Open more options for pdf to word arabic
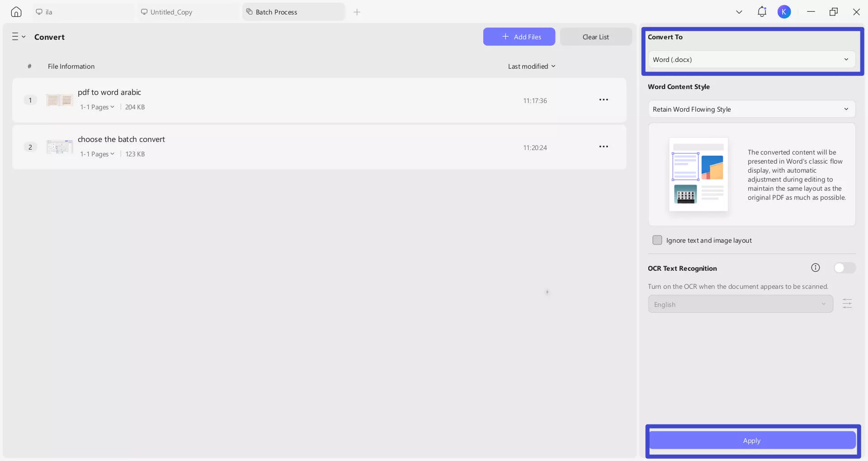The width and height of the screenshot is (868, 461). click(x=604, y=99)
